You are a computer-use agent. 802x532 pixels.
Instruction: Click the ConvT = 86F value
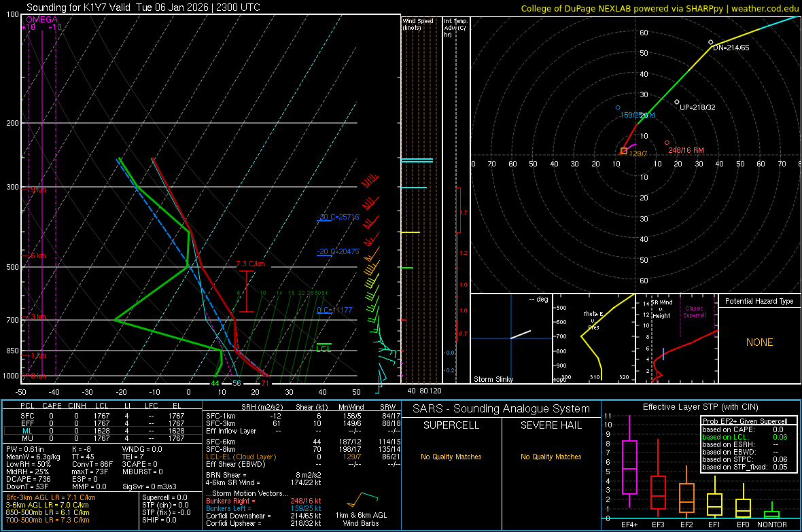pyautogui.click(x=92, y=465)
